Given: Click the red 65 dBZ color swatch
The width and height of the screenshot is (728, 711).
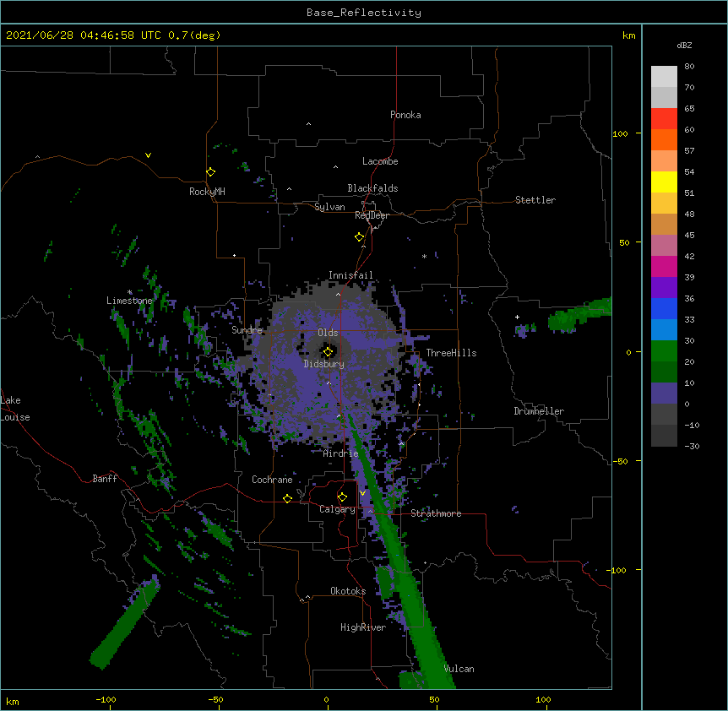Looking at the screenshot, I should (x=664, y=118).
